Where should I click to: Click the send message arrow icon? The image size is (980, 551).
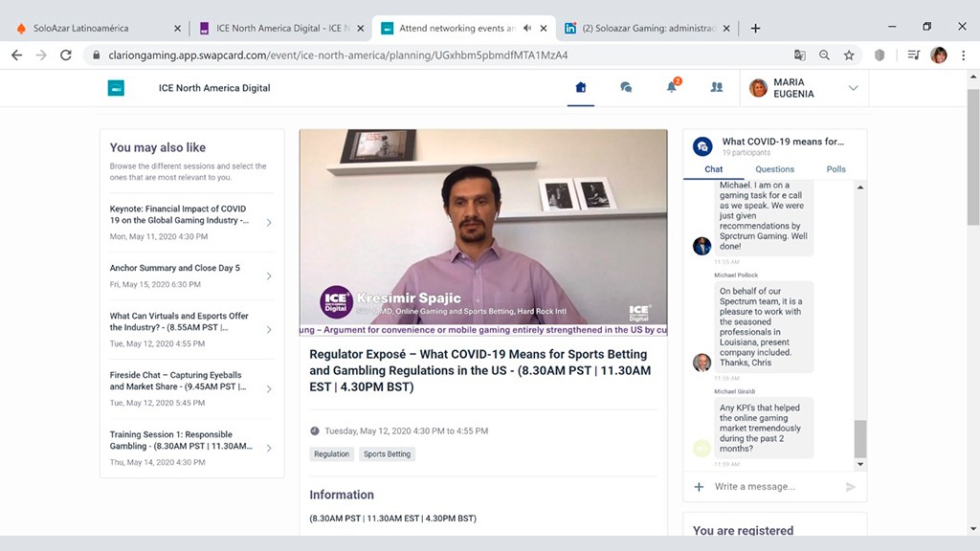point(850,487)
